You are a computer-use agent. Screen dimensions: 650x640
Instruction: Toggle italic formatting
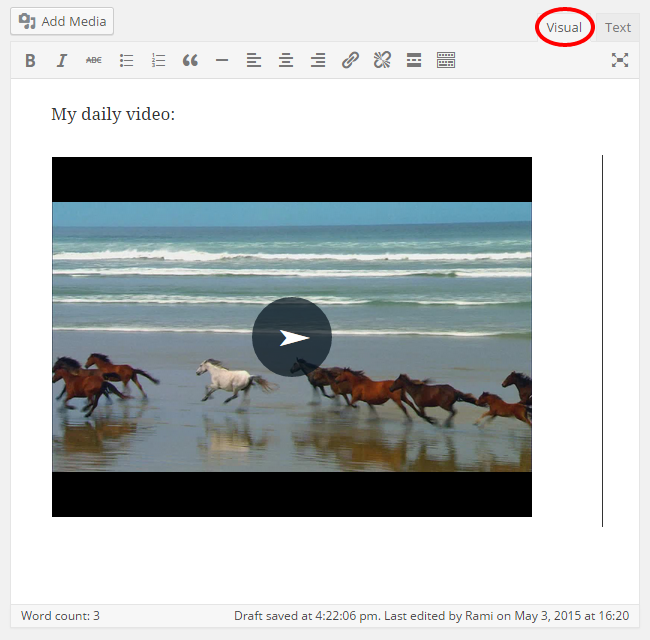tap(62, 61)
